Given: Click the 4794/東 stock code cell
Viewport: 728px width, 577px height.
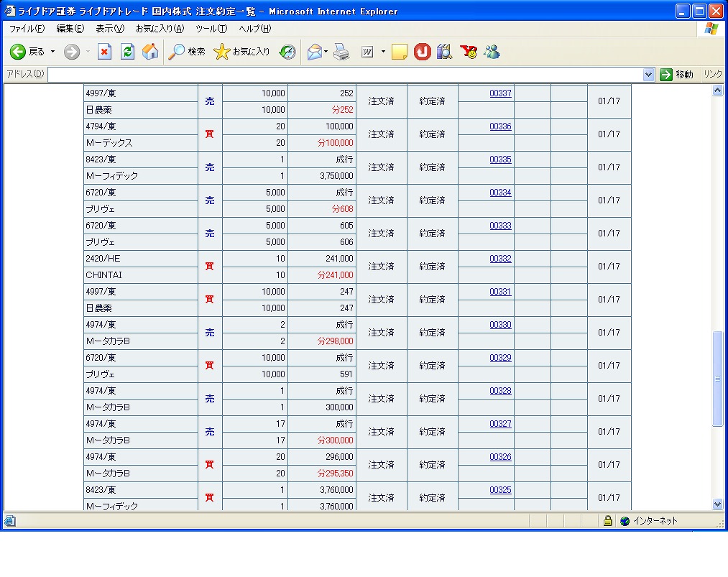Looking at the screenshot, I should (x=141, y=126).
